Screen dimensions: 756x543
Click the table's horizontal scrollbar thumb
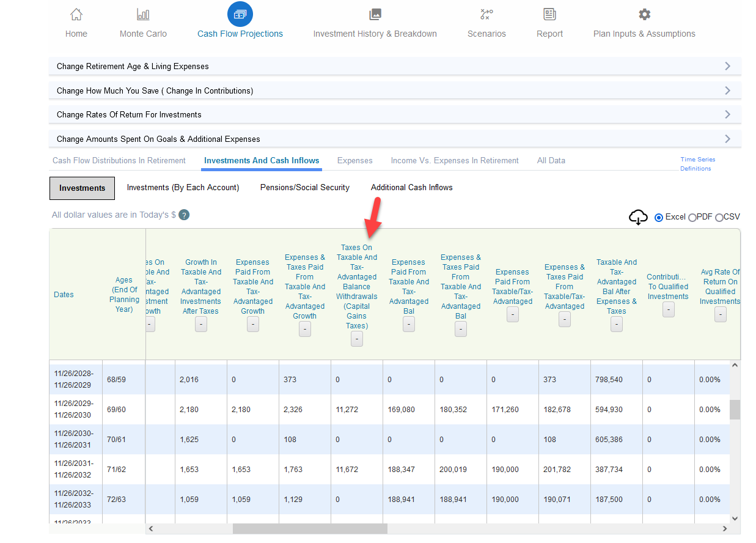click(310, 528)
